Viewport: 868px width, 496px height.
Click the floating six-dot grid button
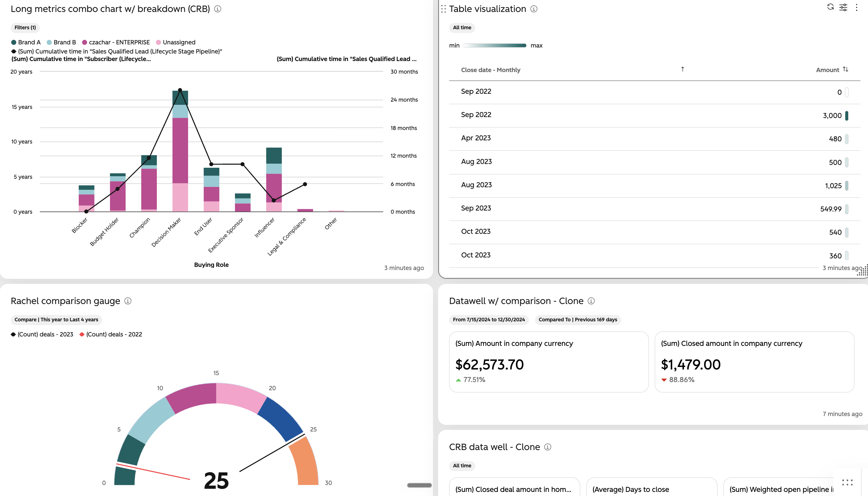click(847, 482)
